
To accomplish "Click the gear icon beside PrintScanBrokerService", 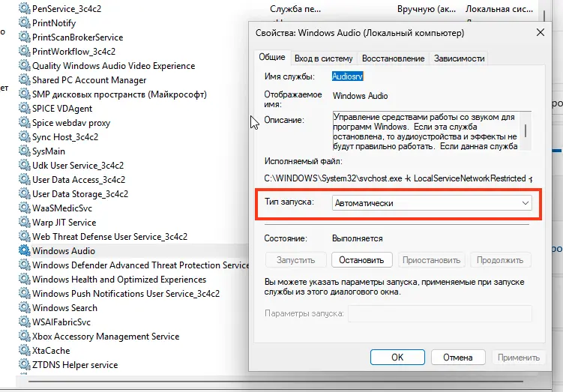I will click(x=25, y=37).
